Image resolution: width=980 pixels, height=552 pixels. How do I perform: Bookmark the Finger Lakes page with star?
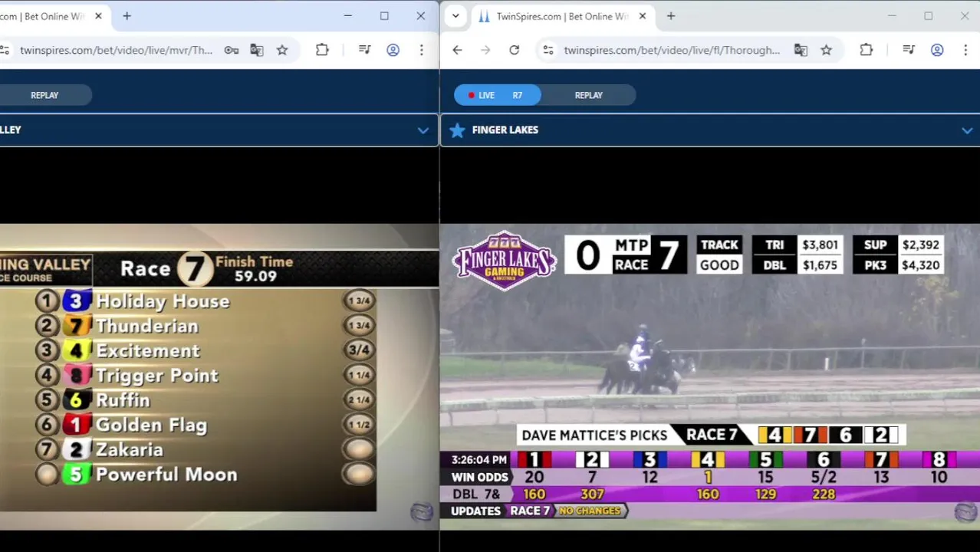click(x=826, y=50)
